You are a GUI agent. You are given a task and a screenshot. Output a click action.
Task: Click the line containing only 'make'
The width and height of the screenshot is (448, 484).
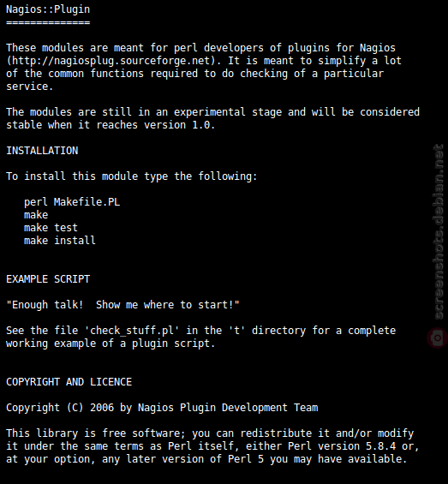(36, 215)
